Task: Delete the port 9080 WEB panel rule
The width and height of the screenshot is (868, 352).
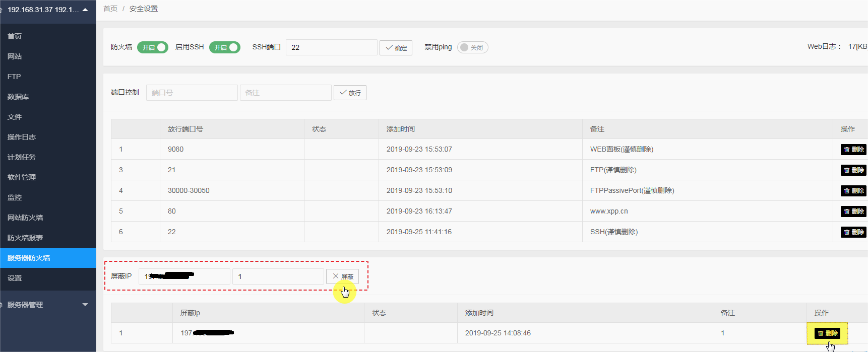Action: 853,150
